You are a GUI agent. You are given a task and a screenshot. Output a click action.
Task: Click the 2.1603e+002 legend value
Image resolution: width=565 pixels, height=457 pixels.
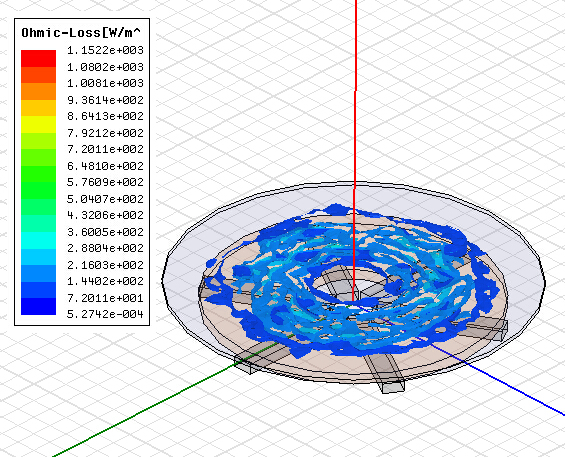click(x=105, y=265)
